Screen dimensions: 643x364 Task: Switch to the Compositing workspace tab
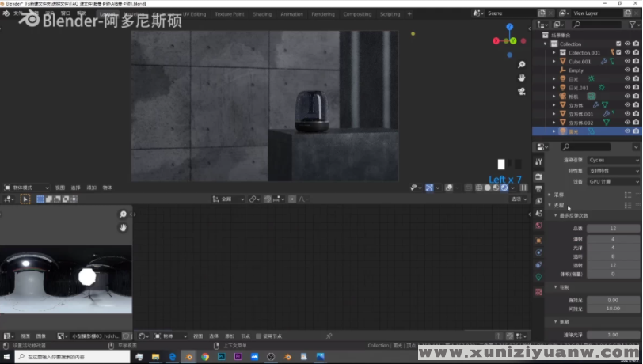[357, 14]
